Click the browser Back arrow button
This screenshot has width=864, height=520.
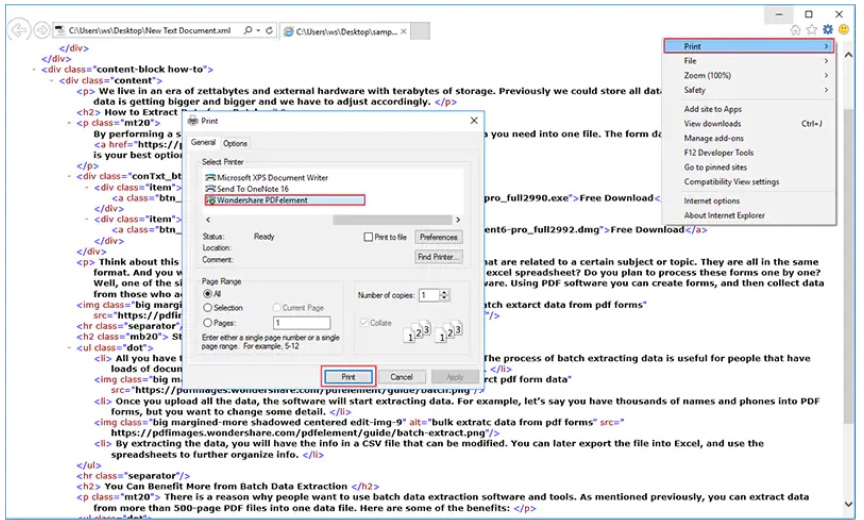(x=17, y=31)
